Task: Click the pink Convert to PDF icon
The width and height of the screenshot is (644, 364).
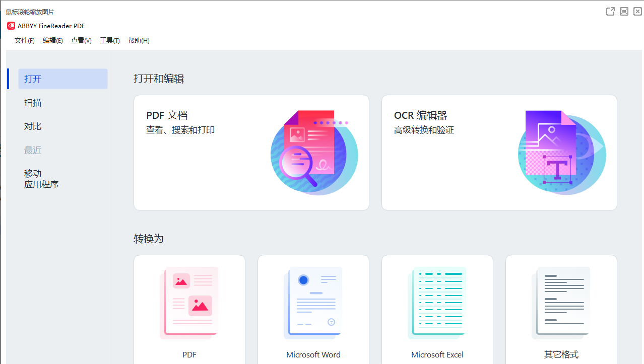Action: pos(189,303)
